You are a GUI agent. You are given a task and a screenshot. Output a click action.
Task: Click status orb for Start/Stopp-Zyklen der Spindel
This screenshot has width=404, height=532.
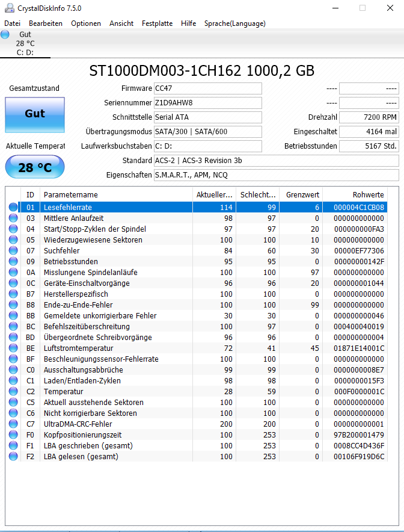[13, 229]
